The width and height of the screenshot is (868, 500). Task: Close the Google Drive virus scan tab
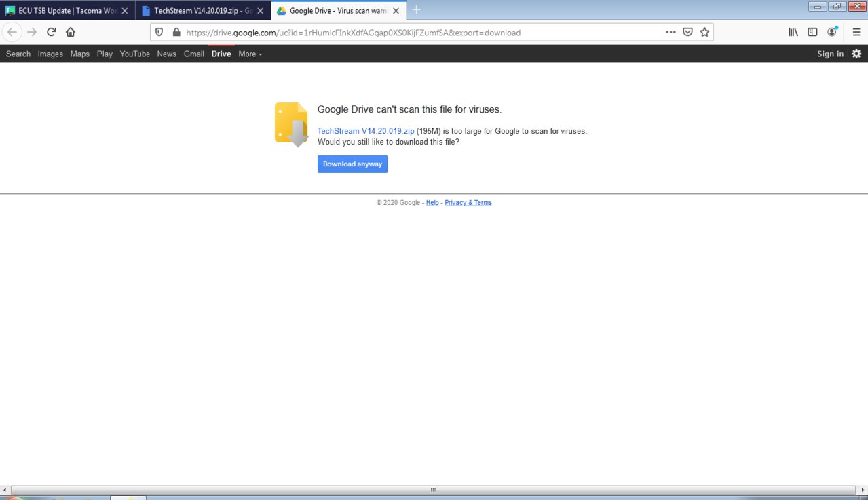[x=396, y=11]
